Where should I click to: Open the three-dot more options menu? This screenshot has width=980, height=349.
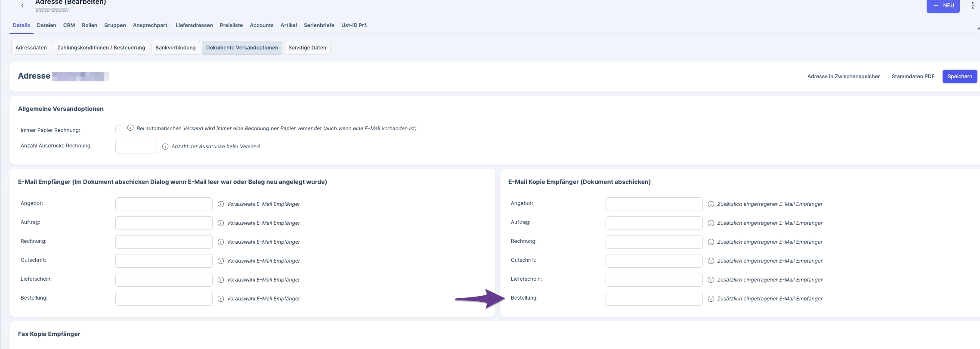coord(972,6)
